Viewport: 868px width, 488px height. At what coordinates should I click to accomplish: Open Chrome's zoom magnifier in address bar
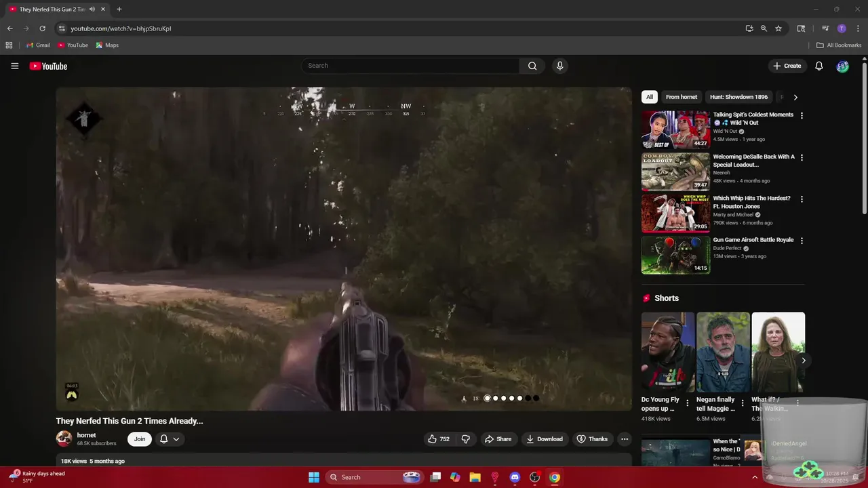764,28
